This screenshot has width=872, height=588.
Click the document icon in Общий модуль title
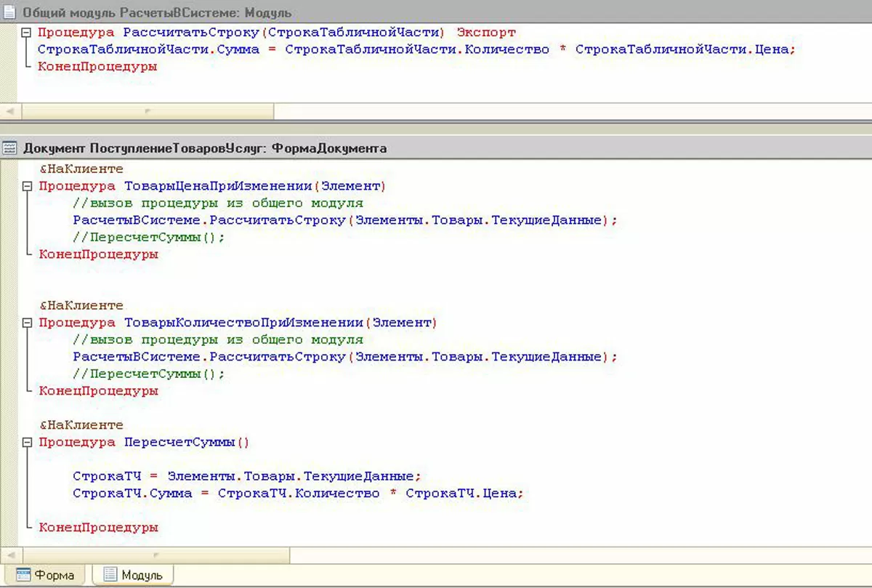(x=10, y=13)
